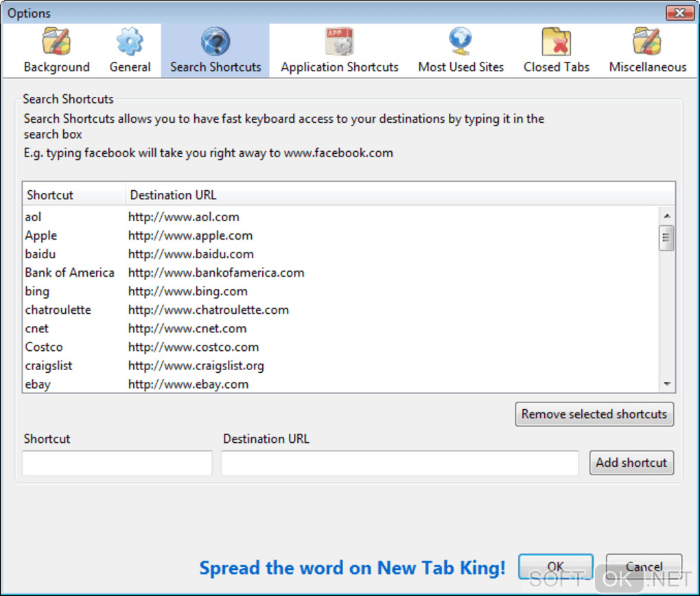The width and height of the screenshot is (700, 596).
Task: Select the cnet shortcut row
Action: (340, 328)
